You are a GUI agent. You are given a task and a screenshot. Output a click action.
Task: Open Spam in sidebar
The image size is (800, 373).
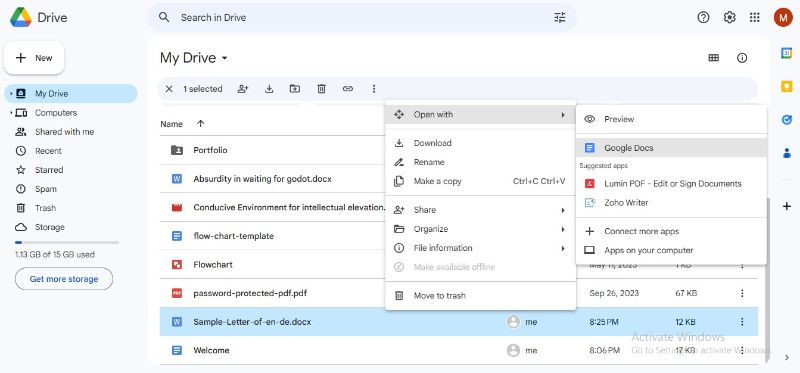pos(71,189)
